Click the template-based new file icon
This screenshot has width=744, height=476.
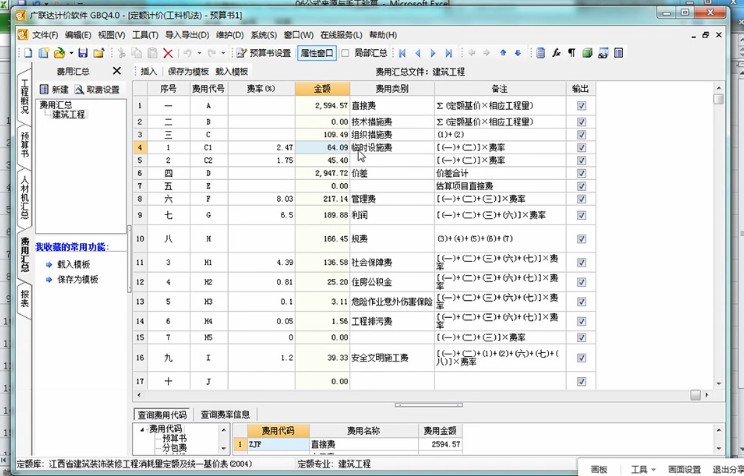click(x=44, y=53)
